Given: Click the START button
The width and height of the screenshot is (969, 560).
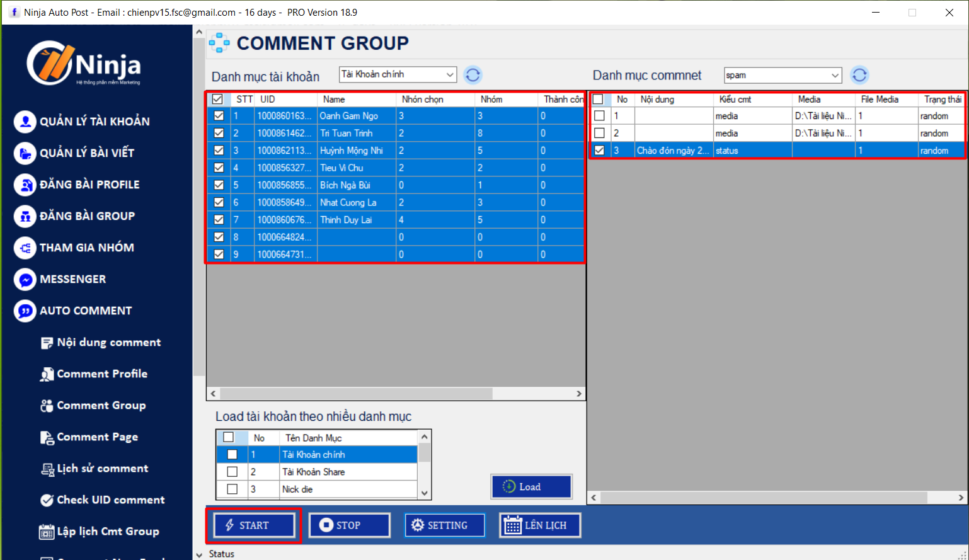Looking at the screenshot, I should (x=254, y=525).
